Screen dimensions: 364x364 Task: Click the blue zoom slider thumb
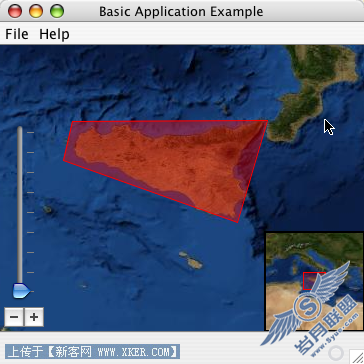(x=21, y=291)
